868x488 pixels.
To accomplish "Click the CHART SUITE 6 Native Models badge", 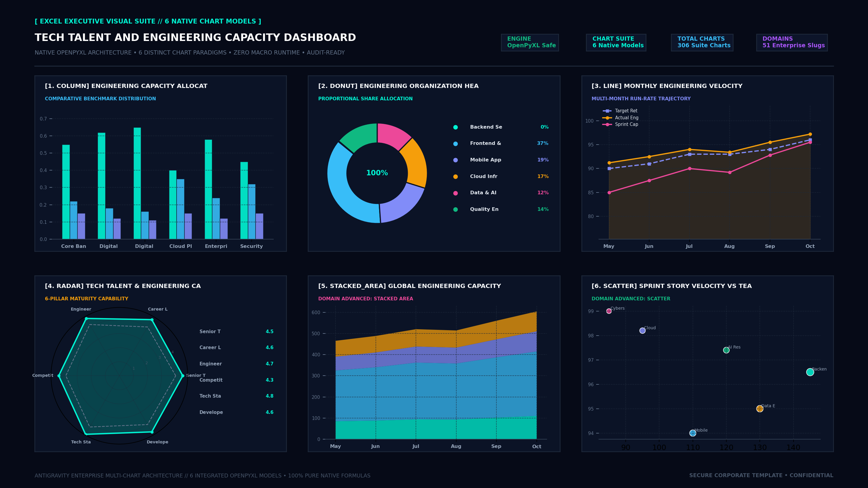I will pyautogui.click(x=616, y=42).
